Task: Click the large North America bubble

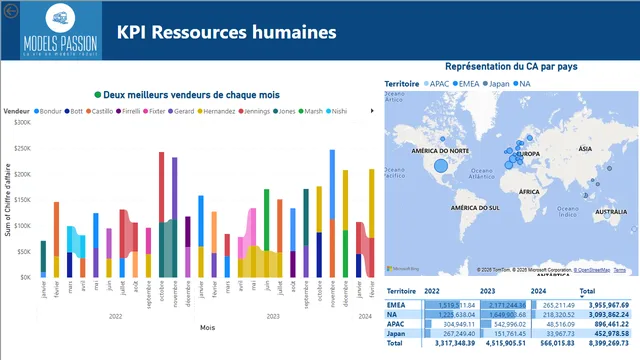Action: [x=441, y=166]
